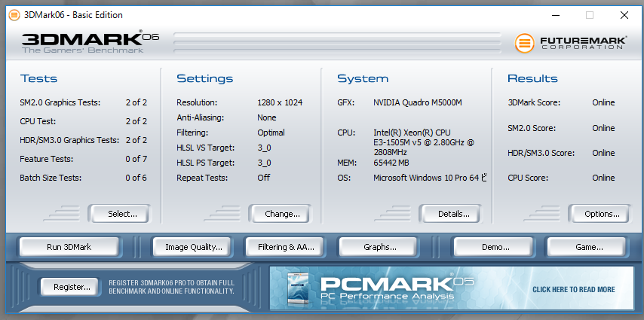Click the 'NVIDIA Quadro M5000M' GFX text

417,102
